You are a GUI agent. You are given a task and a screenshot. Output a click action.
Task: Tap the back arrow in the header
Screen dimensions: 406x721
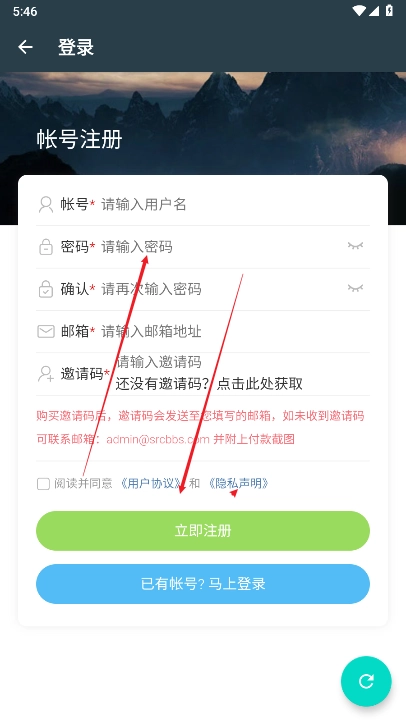pos(25,47)
